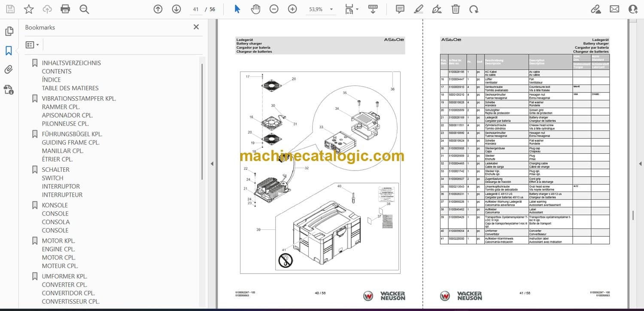The height and width of the screenshot is (311, 644).
Task: Click the bookmark icon beside KONSOLE
Action: click(x=35, y=205)
